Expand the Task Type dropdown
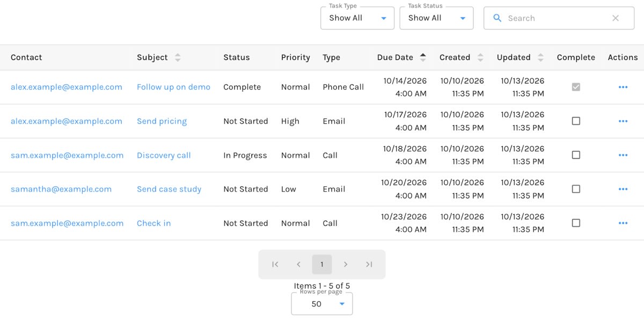 (357, 18)
